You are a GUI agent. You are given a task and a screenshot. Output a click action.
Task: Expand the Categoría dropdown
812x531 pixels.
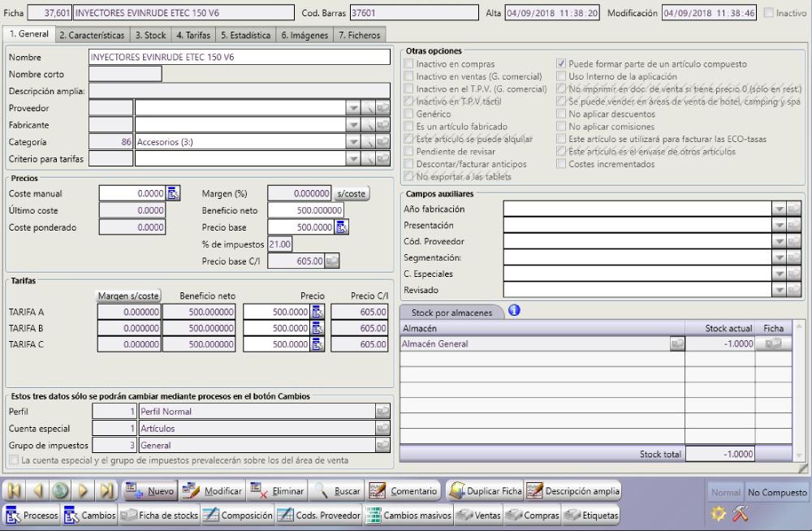[x=352, y=142]
